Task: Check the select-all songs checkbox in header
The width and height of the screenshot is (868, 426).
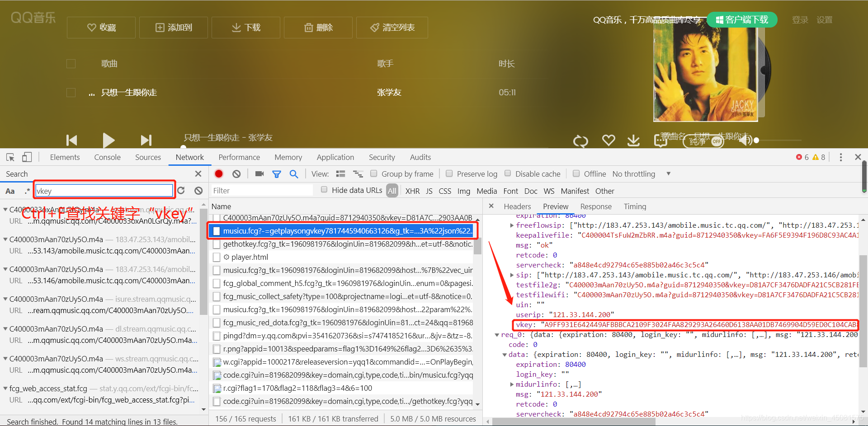Action: tap(71, 64)
